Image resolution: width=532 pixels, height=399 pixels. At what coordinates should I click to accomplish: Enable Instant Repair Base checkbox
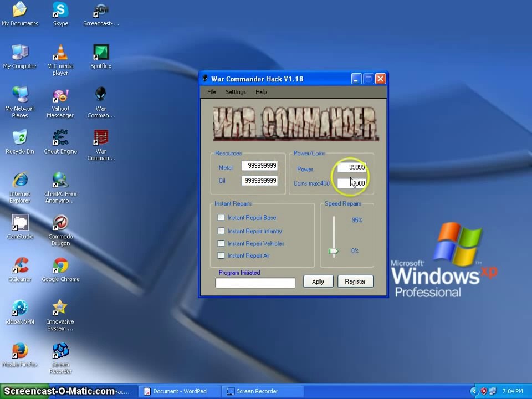(x=221, y=217)
